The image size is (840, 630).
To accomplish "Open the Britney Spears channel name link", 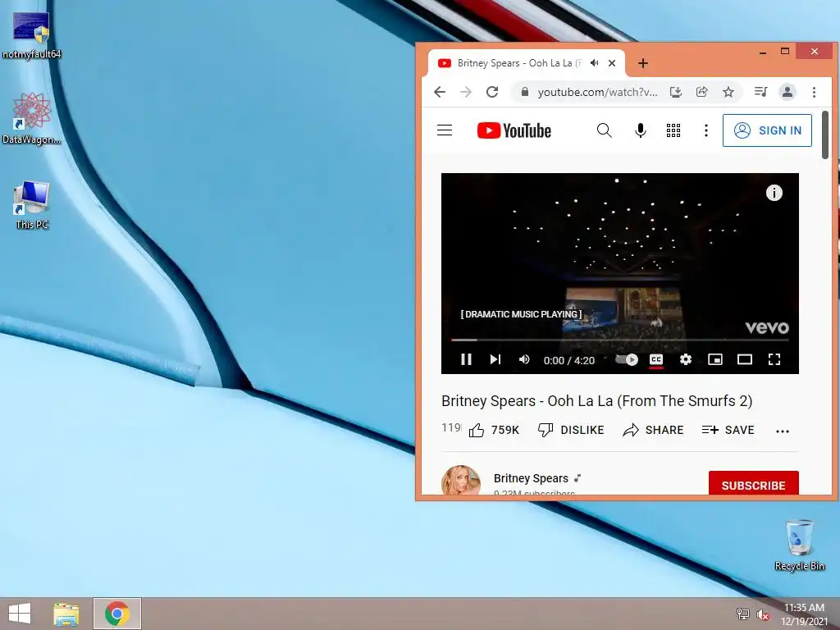I will (531, 478).
